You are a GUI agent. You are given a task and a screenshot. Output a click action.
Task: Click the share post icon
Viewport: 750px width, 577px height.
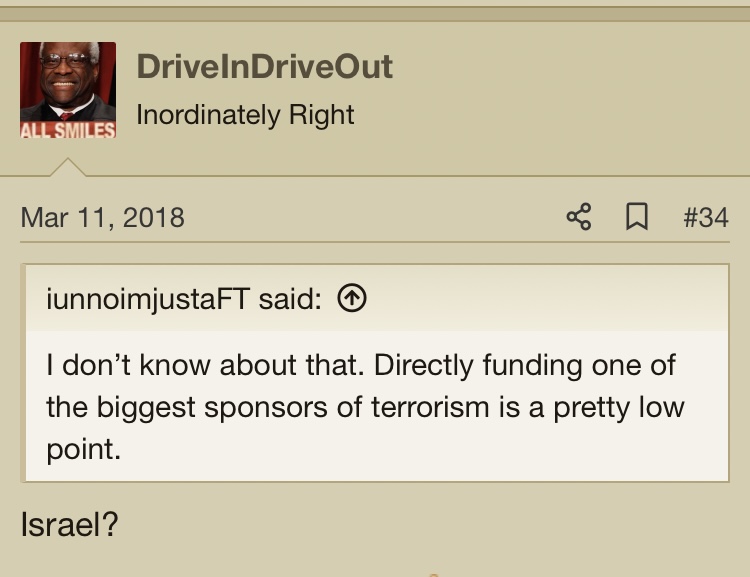pos(579,217)
